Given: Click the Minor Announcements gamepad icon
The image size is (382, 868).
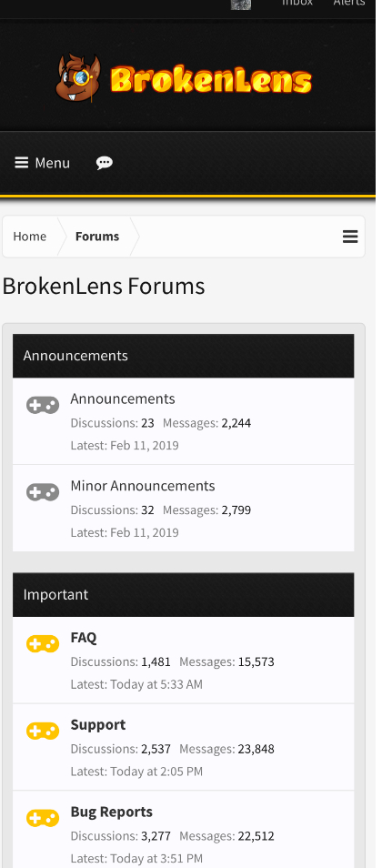Looking at the screenshot, I should 43,492.
